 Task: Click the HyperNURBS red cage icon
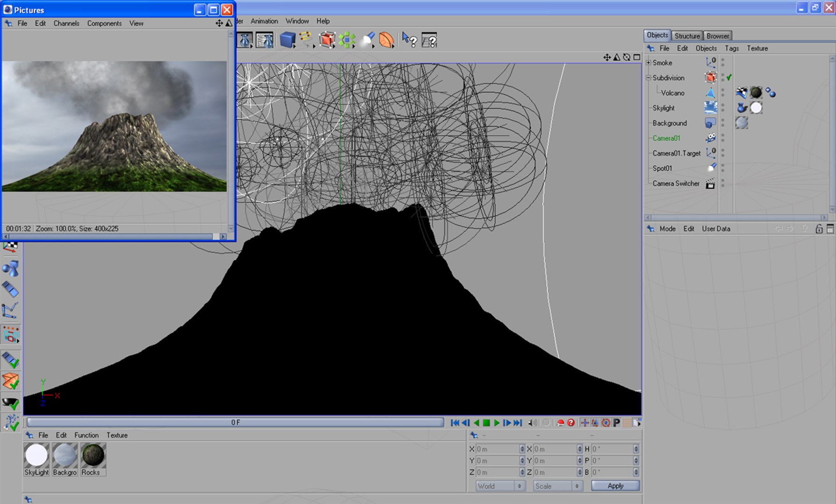(327, 40)
